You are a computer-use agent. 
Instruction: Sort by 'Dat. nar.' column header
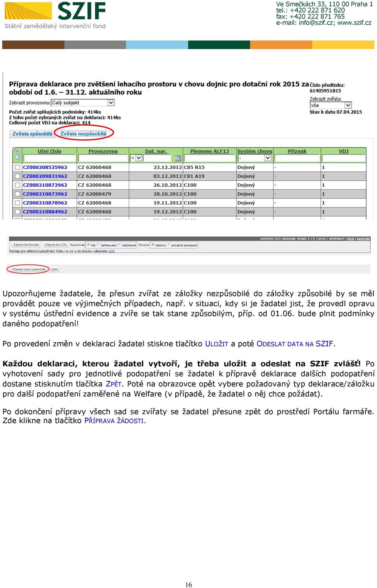156,151
